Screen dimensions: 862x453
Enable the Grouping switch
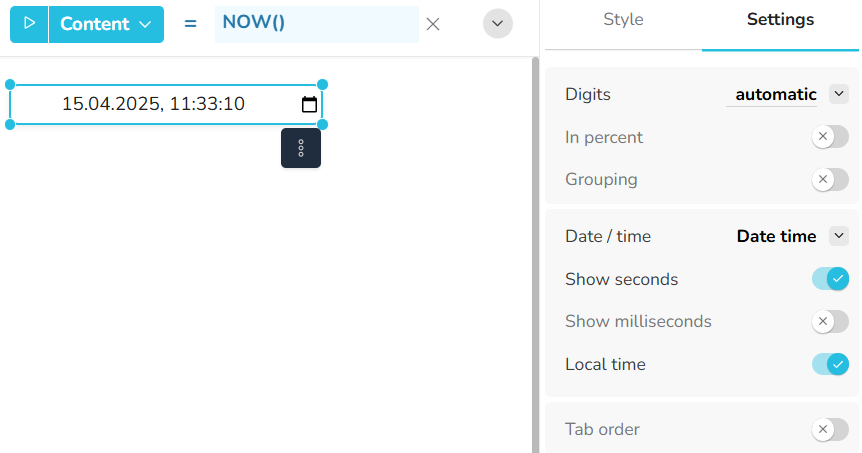[829, 180]
